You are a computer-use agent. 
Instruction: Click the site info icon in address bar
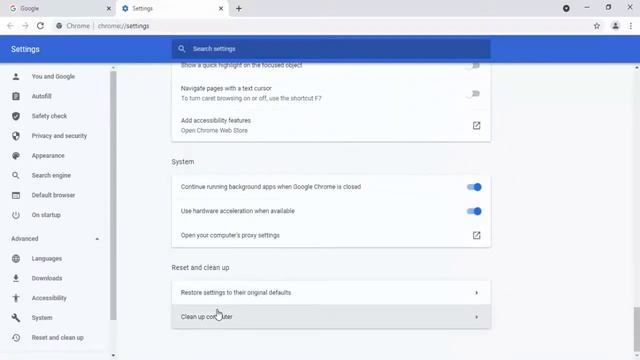click(x=59, y=26)
